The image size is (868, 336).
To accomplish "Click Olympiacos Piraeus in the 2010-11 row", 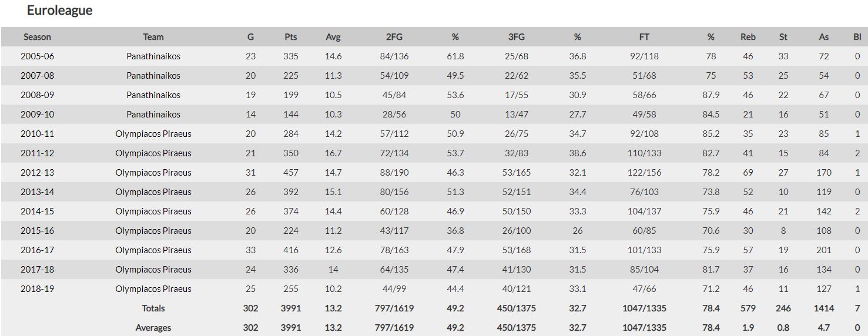I will pos(153,134).
